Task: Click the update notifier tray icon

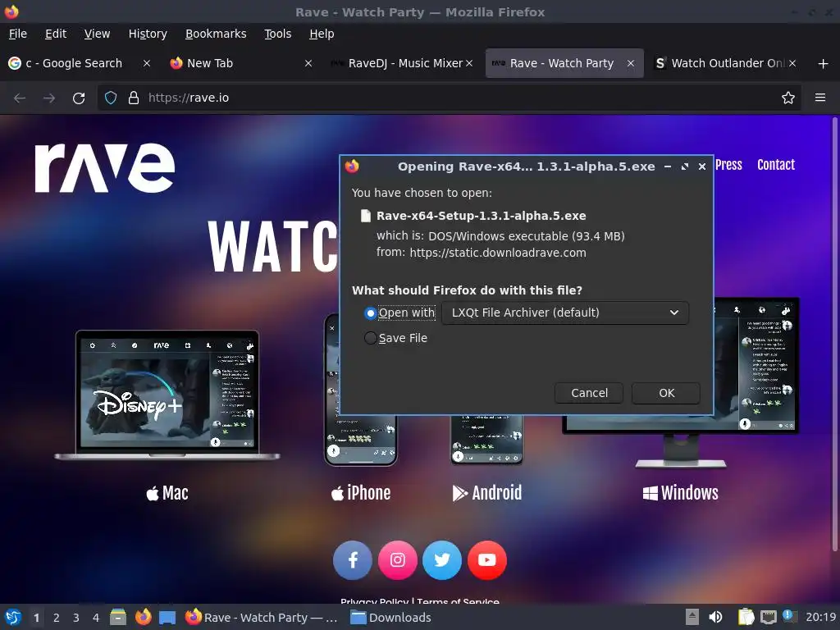Action: point(789,617)
